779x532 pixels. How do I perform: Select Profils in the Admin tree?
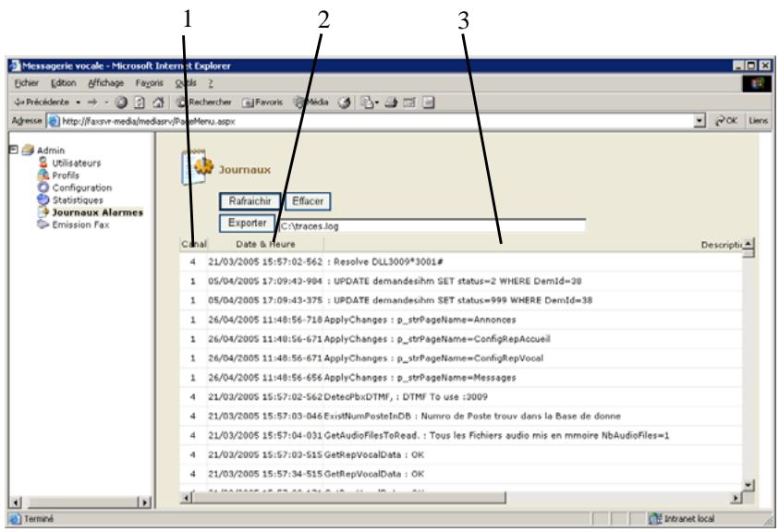click(66, 175)
